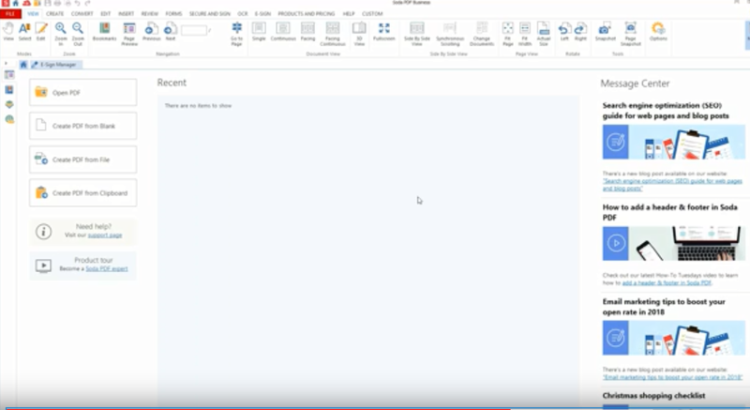Open the FILE menu
Image resolution: width=750 pixels, height=410 pixels.
point(10,14)
